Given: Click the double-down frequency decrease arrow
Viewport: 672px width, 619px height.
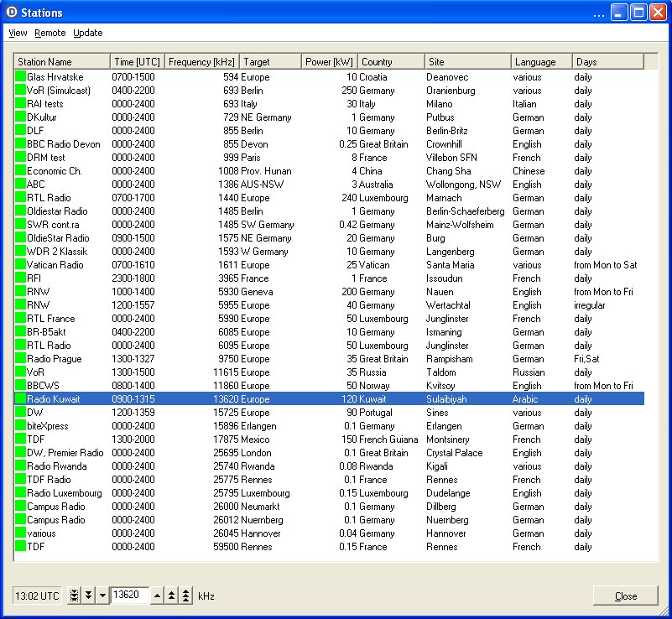Looking at the screenshot, I should tap(88, 596).
